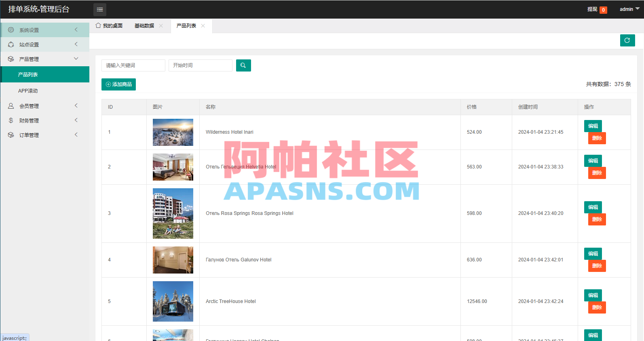644x341 pixels.
Task: Expand the 系统设置 menu chevron
Action: pyautogui.click(x=76, y=29)
